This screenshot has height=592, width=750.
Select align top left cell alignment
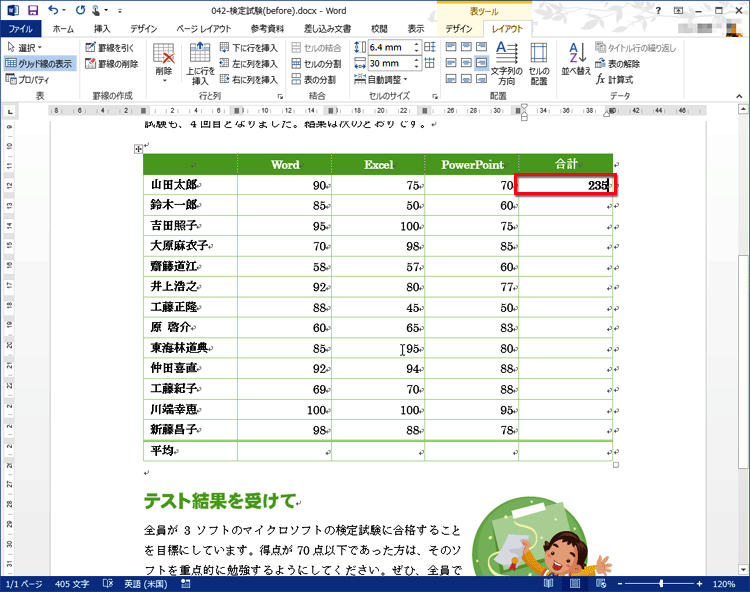[x=451, y=47]
